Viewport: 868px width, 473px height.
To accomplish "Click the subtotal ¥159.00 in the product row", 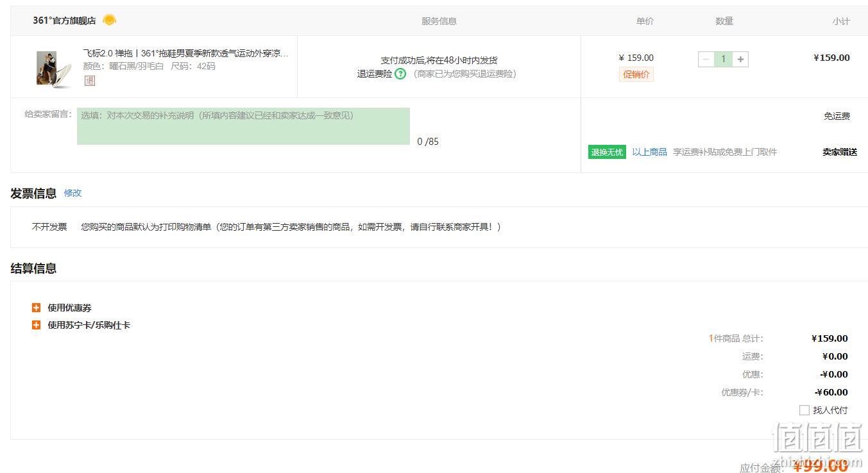I will [x=831, y=58].
